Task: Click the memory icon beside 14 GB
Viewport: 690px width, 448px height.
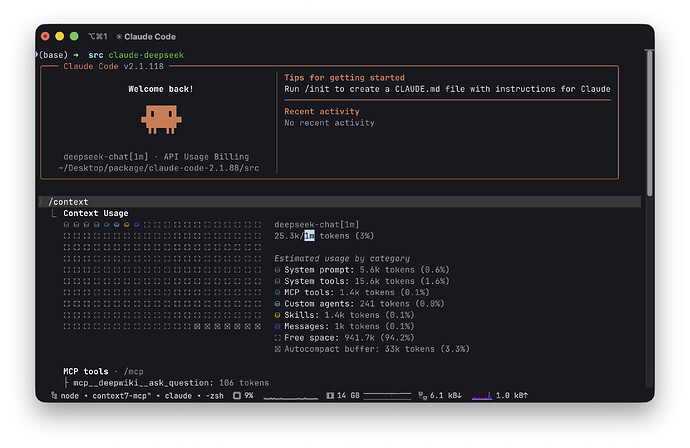Action: tap(330, 395)
